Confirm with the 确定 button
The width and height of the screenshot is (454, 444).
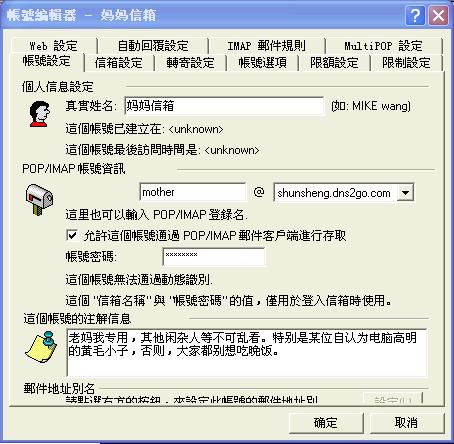click(325, 423)
